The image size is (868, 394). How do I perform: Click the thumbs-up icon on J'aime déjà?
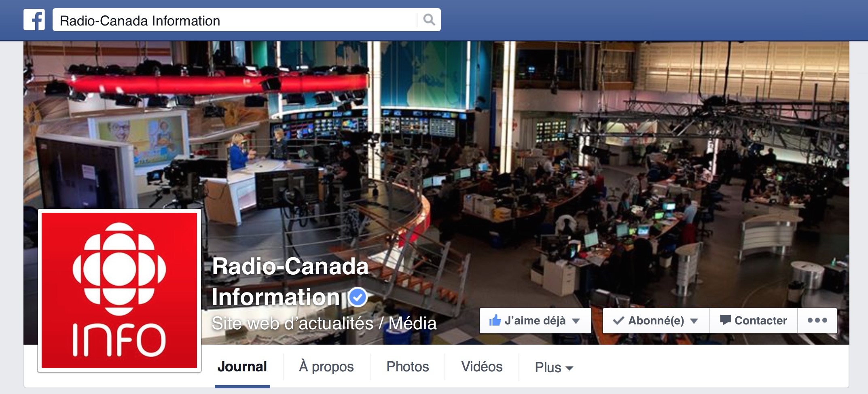495,320
